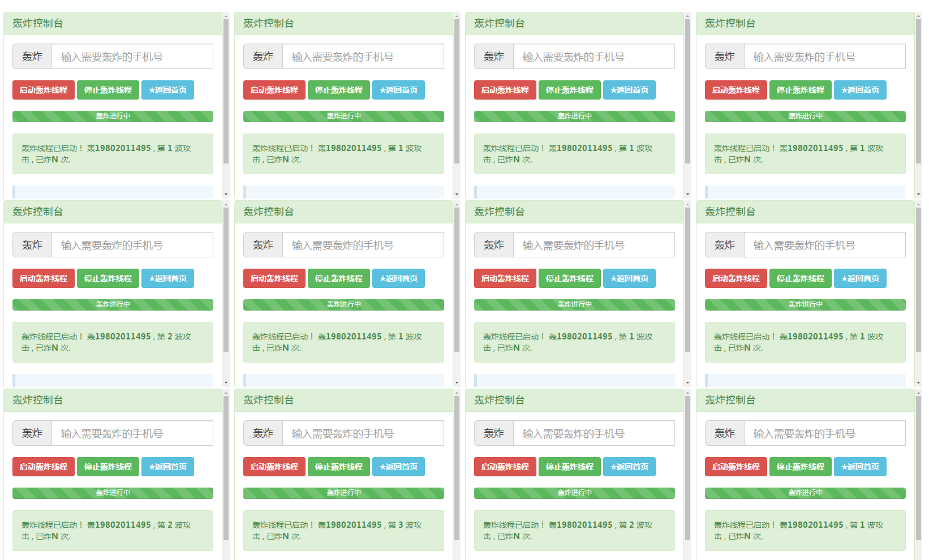Click 启动轰炸线程 in the top-left panel
The width and height of the screenshot is (929, 560).
click(44, 90)
